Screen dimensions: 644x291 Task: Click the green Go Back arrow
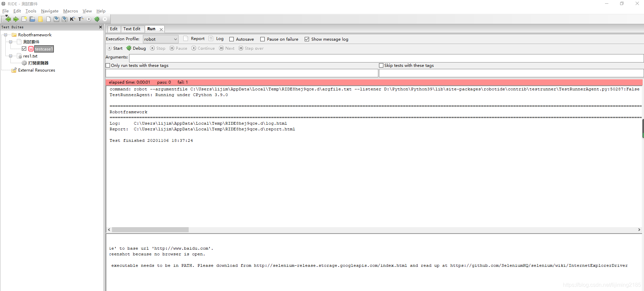pyautogui.click(x=8, y=19)
